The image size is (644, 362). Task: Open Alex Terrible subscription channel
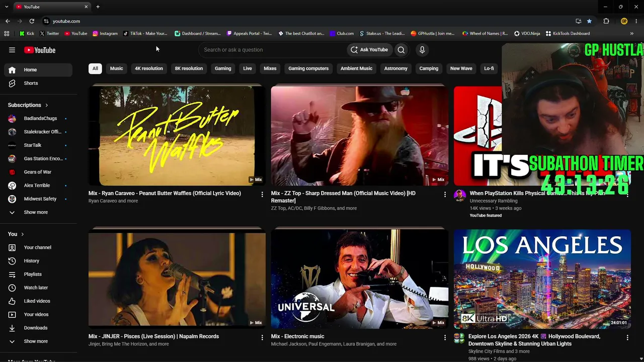click(x=38, y=186)
